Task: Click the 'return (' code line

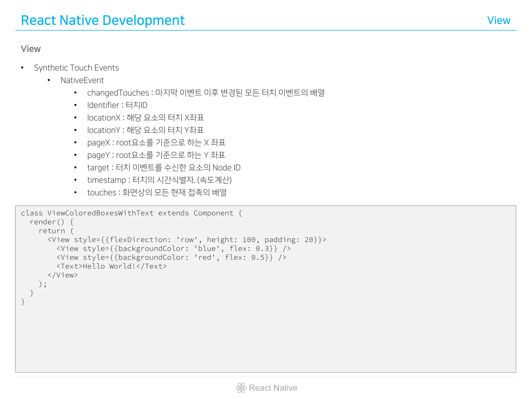Action: [x=56, y=231]
